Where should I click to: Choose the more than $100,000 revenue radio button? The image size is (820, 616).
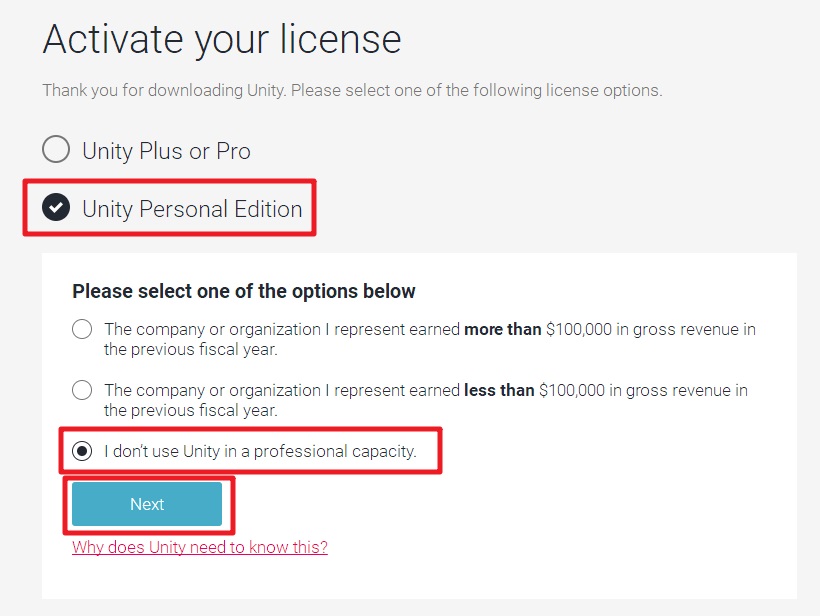[x=82, y=329]
